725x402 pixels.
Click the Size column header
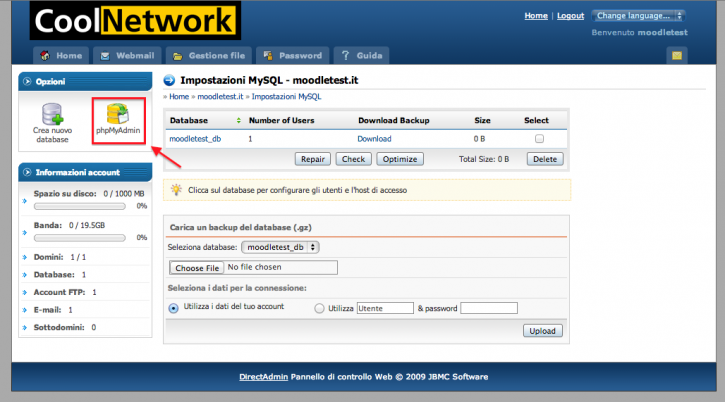[x=482, y=120]
